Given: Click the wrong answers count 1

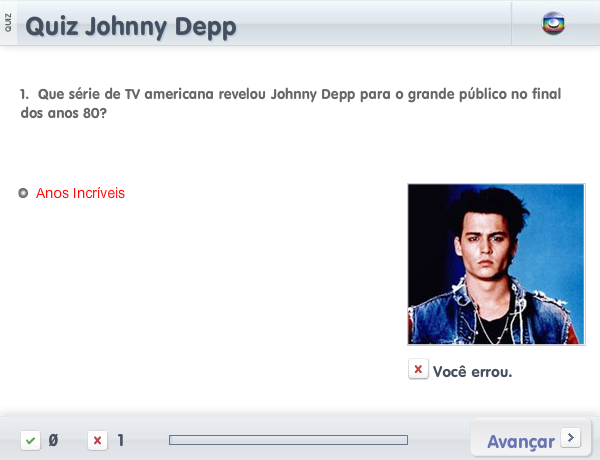Looking at the screenshot, I should point(121,440).
